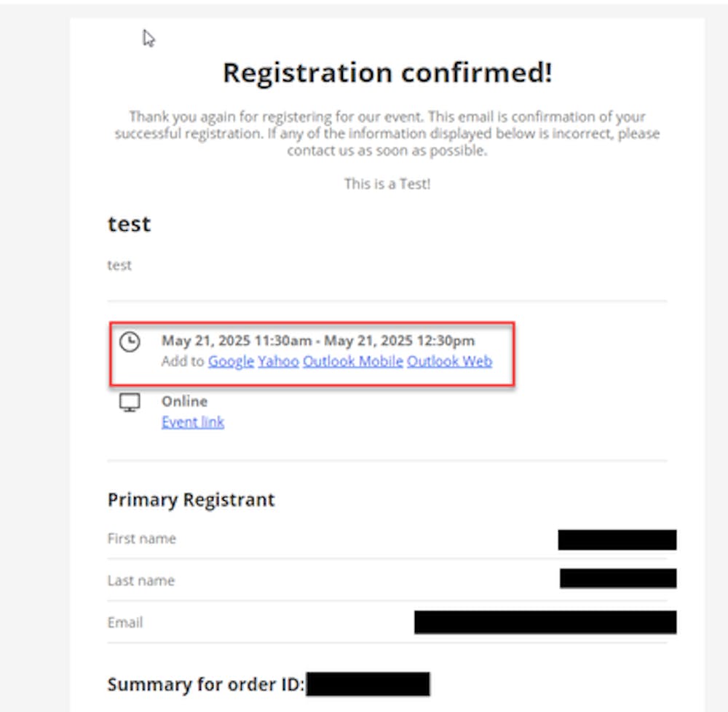The width and height of the screenshot is (728, 712).
Task: Add event to Google calendar
Action: (231, 361)
